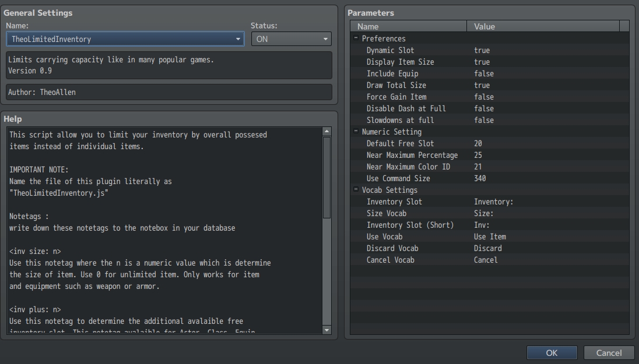This screenshot has width=639, height=364.
Task: Select the Inventory Slot parameter name
Action: pos(394,202)
